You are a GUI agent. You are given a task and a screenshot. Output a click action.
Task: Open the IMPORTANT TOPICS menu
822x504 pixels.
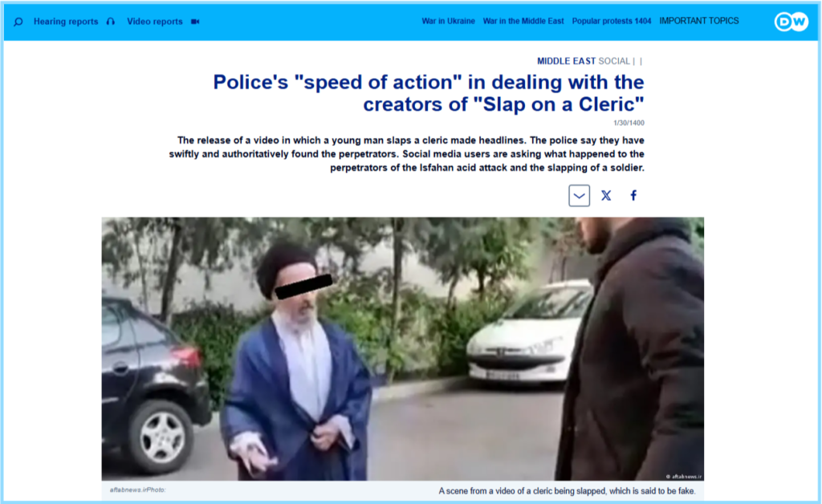(698, 21)
